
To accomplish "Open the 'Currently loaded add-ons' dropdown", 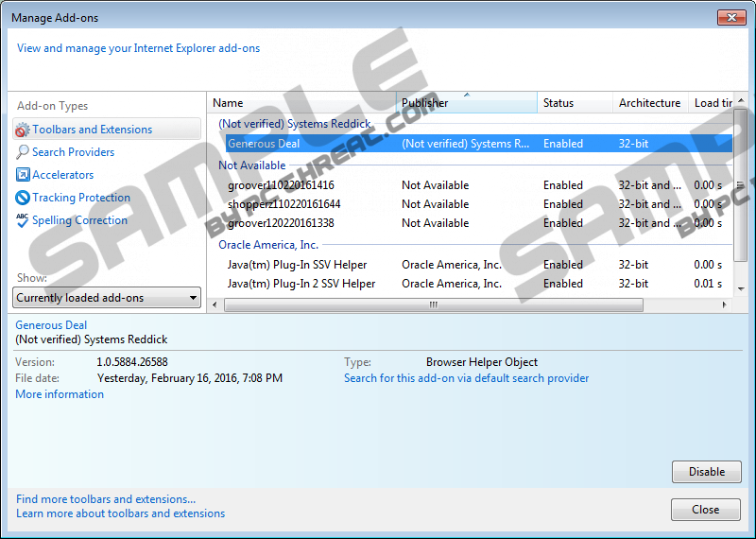I will [x=108, y=298].
